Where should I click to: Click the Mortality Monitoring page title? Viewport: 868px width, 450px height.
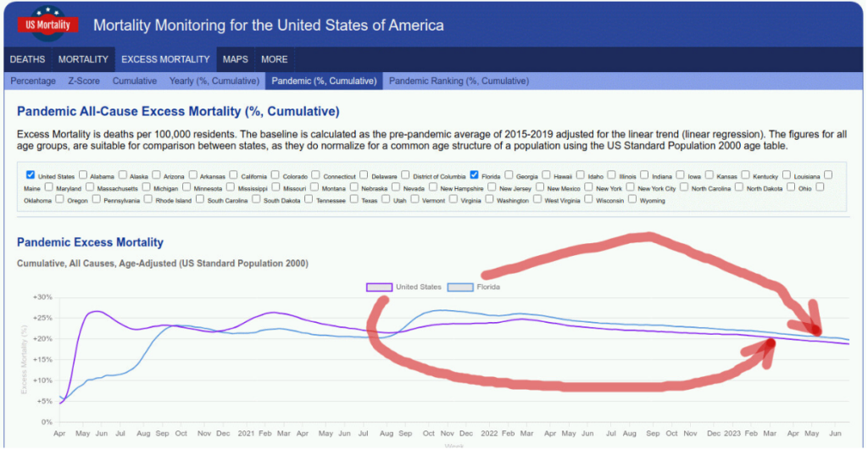268,25
